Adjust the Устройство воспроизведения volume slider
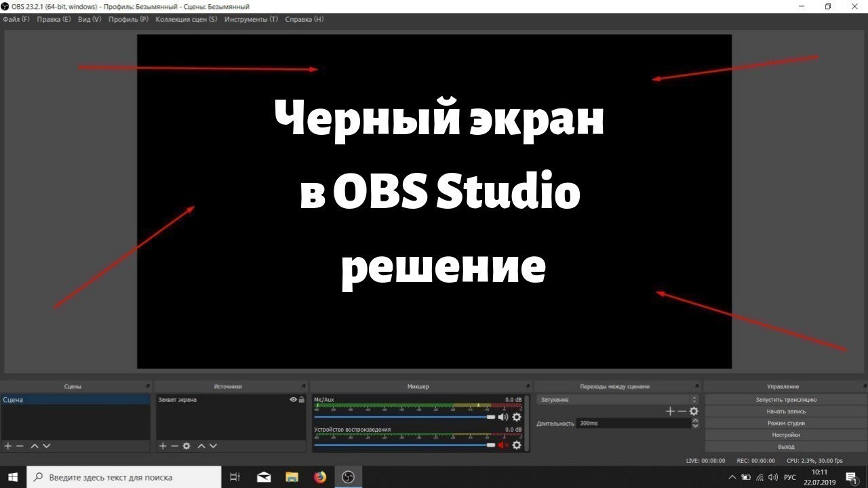 coord(405,445)
